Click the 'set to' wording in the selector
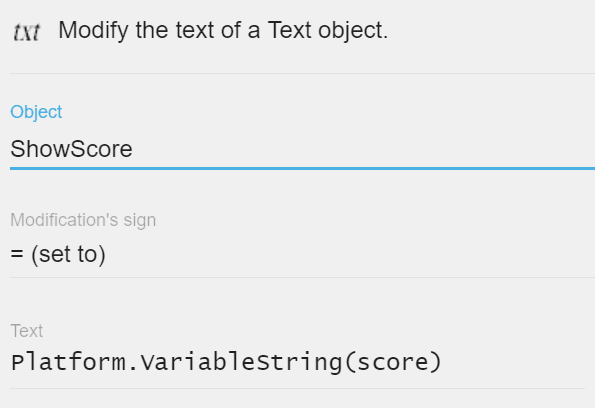This screenshot has width=595, height=408. click(x=68, y=254)
